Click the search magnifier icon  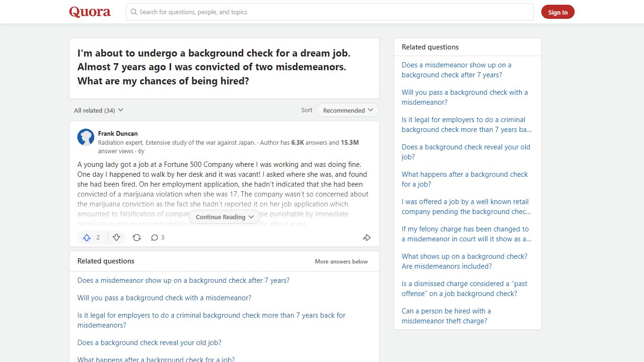134,12
